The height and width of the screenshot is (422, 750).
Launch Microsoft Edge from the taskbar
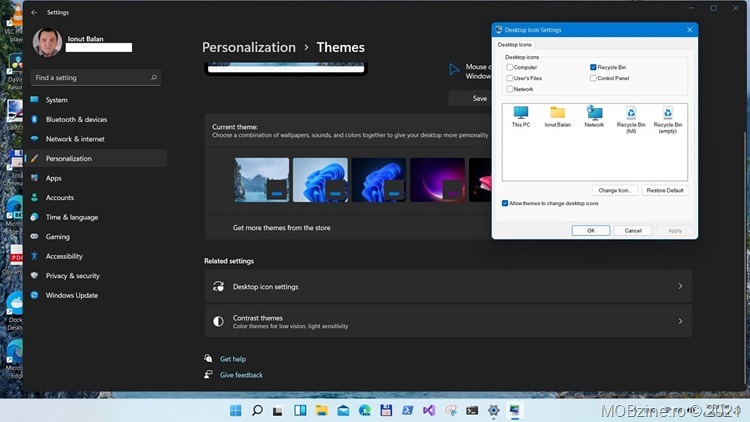coord(364,410)
